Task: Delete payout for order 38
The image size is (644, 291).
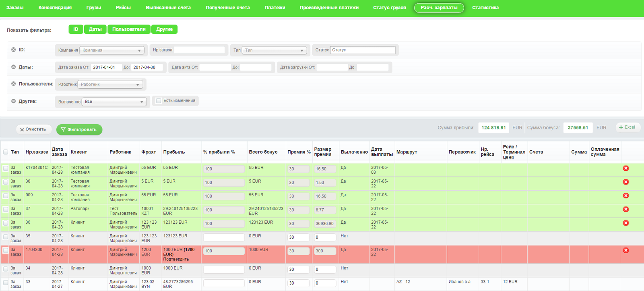Action: (x=626, y=182)
